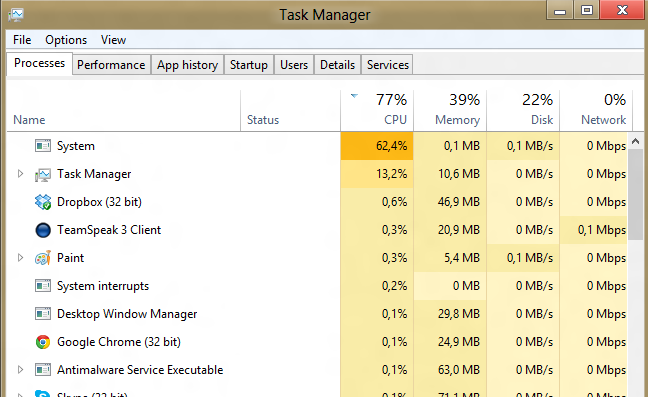The height and width of the screenshot is (397, 648).
Task: Select the Paint application icon
Action: pyautogui.click(x=43, y=258)
